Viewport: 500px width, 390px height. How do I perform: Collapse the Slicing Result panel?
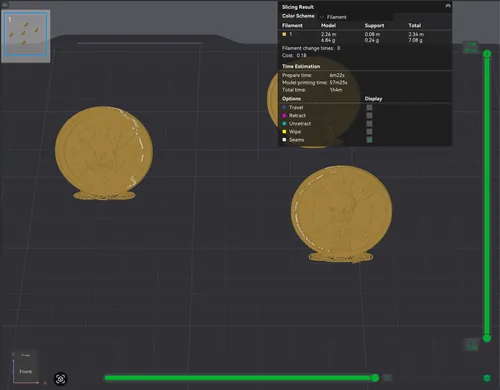click(x=448, y=6)
